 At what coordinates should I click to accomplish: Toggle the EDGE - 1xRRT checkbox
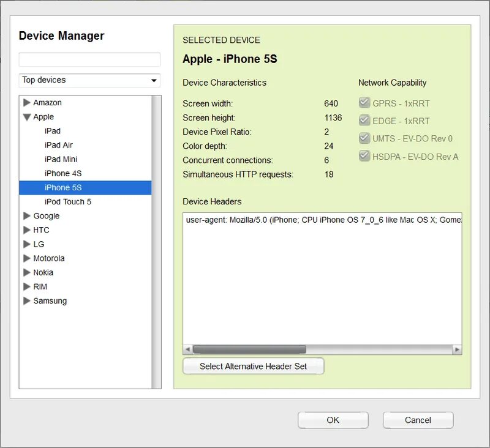coord(364,120)
